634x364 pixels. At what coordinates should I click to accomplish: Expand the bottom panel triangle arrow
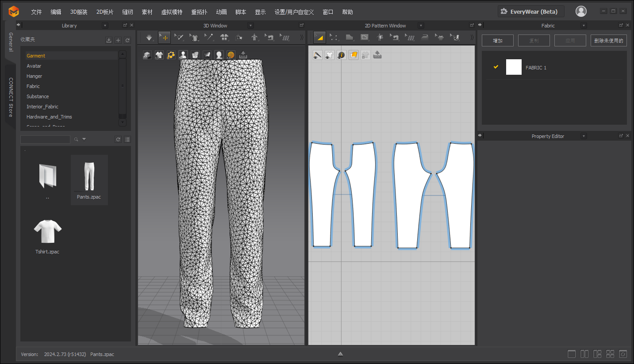(x=340, y=354)
